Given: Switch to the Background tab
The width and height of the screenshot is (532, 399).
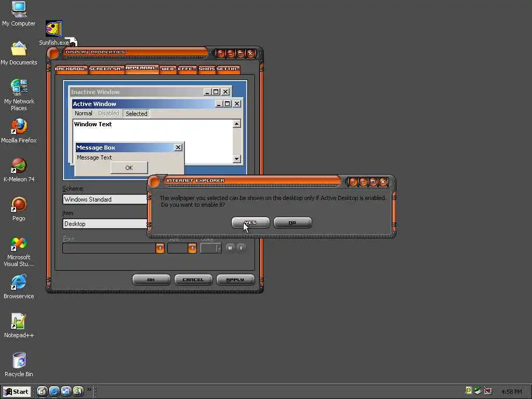Looking at the screenshot, I should click(x=71, y=69).
